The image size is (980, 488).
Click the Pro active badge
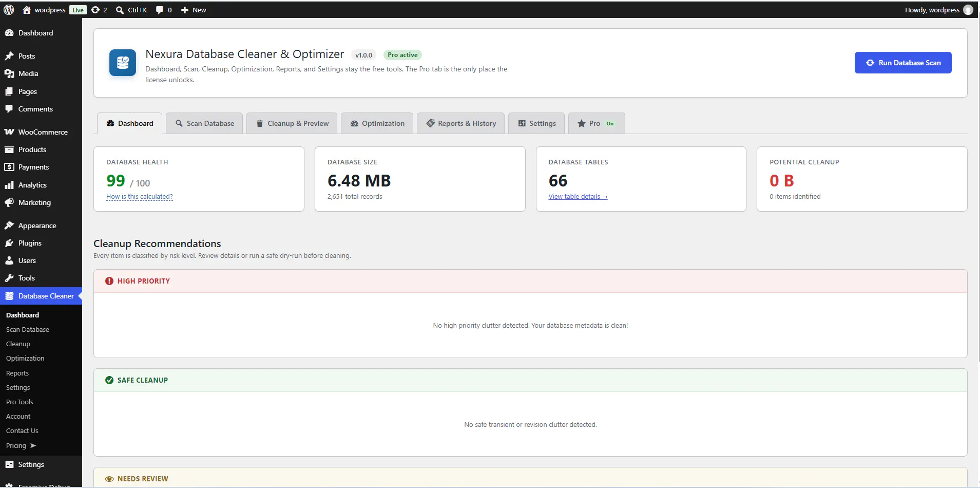point(402,55)
